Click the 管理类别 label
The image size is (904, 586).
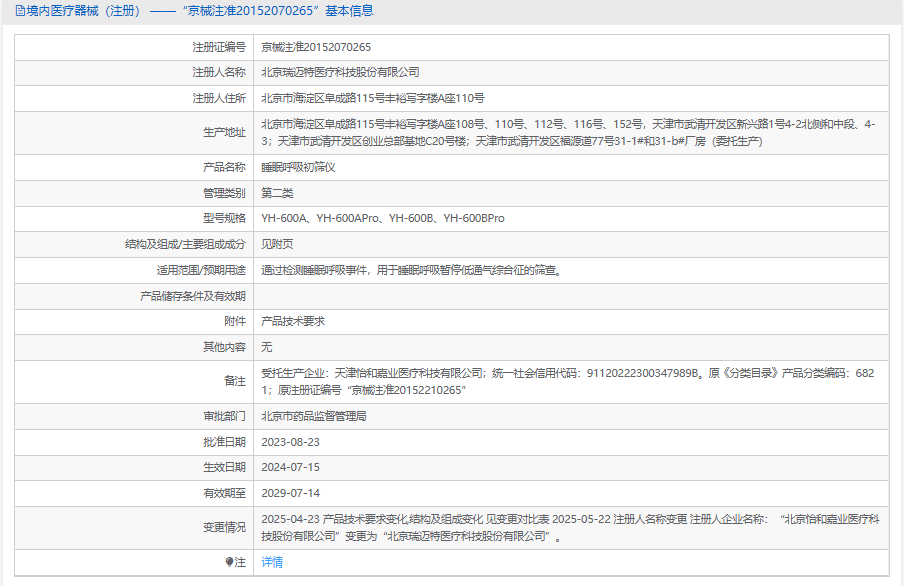224,193
